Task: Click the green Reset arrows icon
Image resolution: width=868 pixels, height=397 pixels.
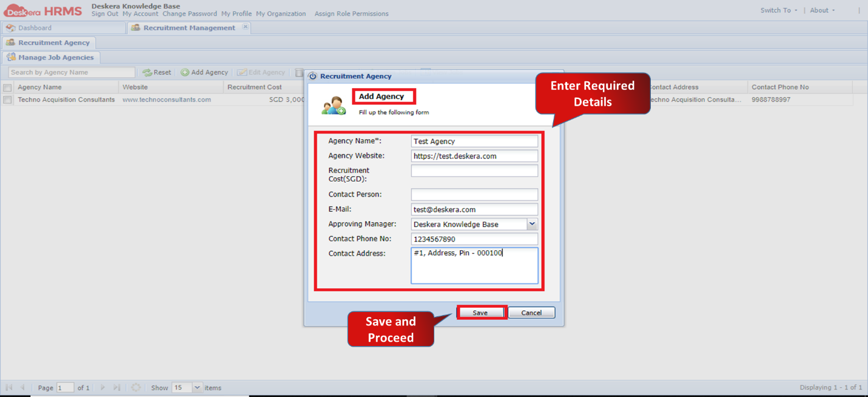Action: [x=147, y=72]
